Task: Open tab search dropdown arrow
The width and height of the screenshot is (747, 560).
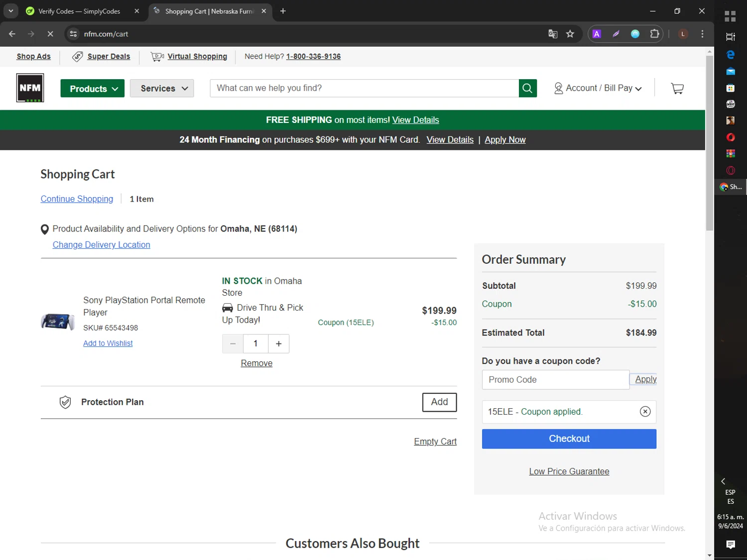Action: pyautogui.click(x=10, y=11)
